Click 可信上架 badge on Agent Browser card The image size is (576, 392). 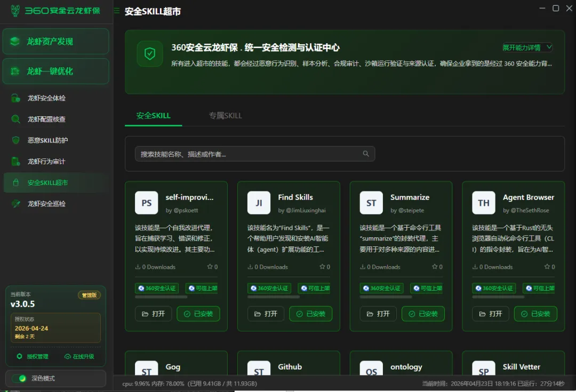[x=539, y=289]
